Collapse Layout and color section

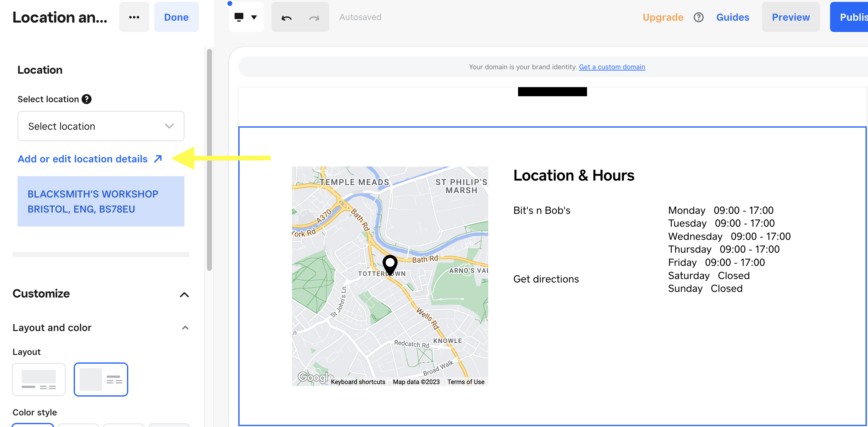[x=185, y=327]
